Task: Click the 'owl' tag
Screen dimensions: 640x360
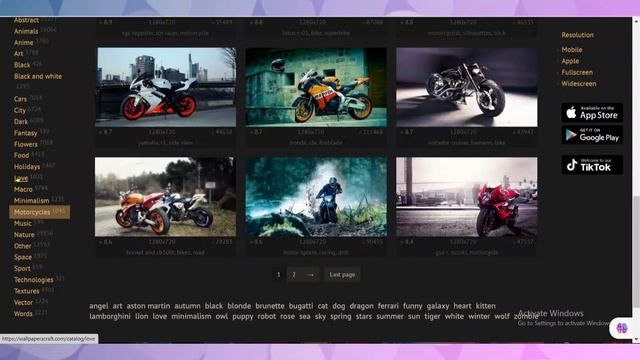Action: 222,316
